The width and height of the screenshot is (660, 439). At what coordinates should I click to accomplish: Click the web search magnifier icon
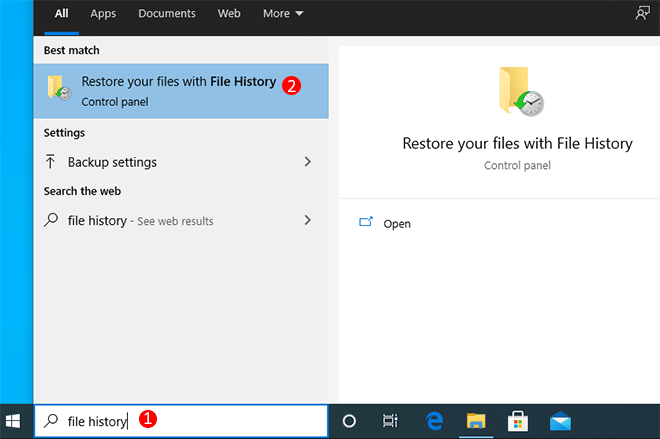pyautogui.click(x=51, y=220)
